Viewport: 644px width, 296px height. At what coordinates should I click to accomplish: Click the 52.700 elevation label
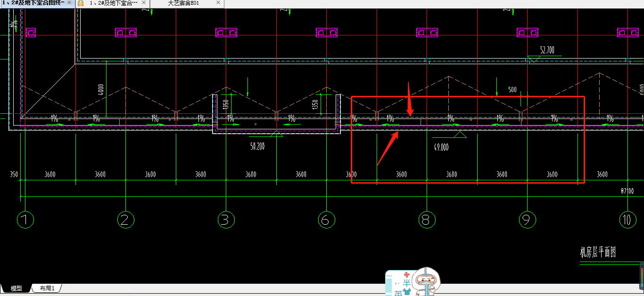[547, 50]
